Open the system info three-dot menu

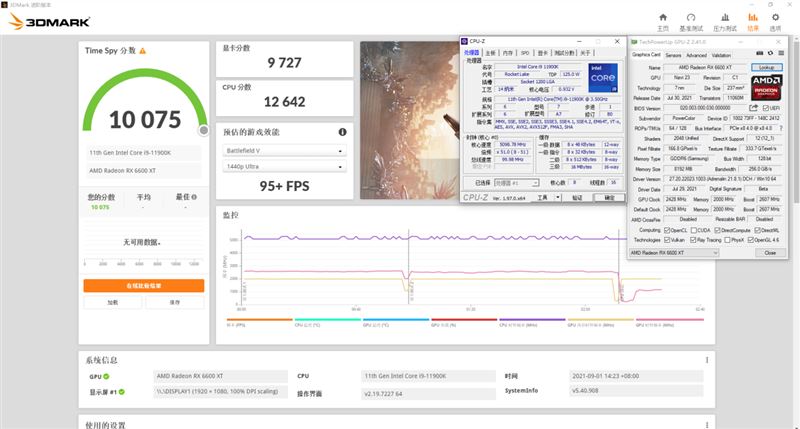[x=707, y=360]
